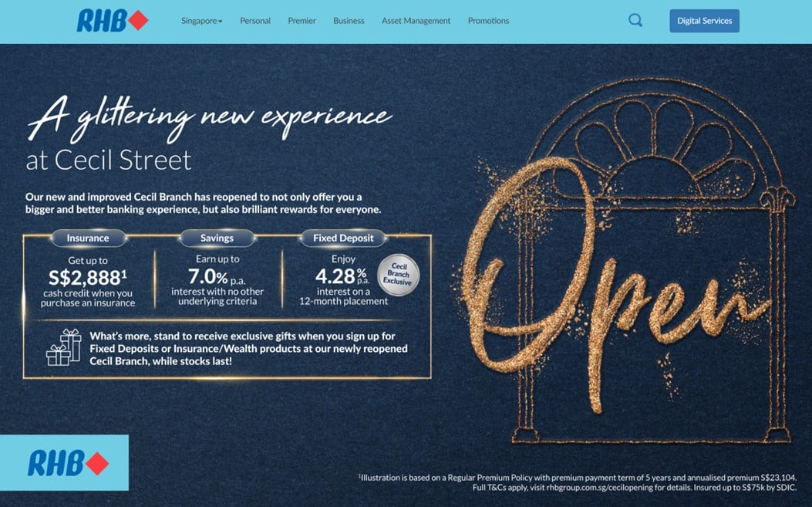812x507 pixels.
Task: Click the exclusive gifts message text
Action: point(248,348)
